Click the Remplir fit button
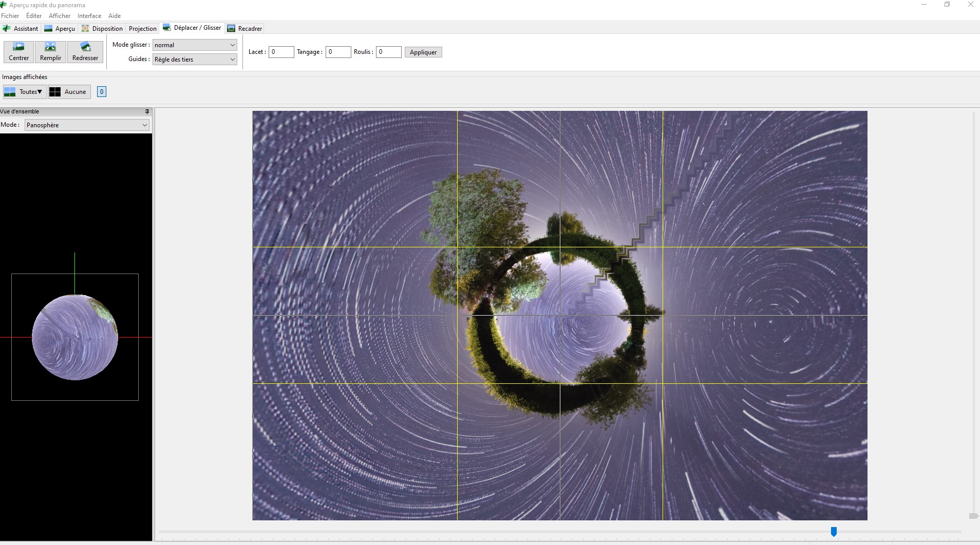This screenshot has width=980, height=545. click(x=50, y=52)
